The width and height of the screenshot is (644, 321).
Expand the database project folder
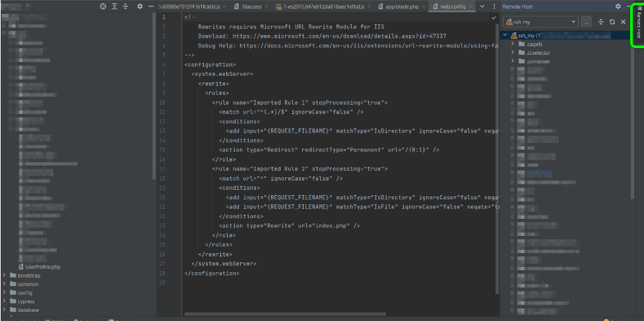[4, 310]
